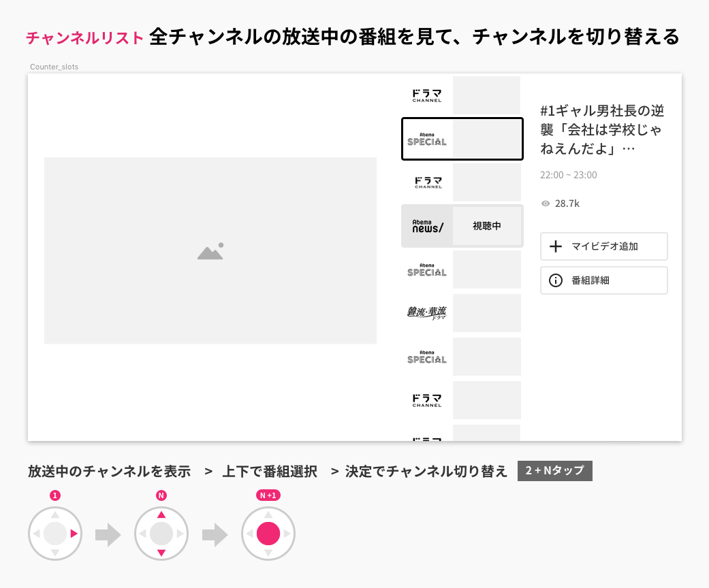Click the gray left arrow on the step 1 D-pad
The image size is (709, 588).
36,534
